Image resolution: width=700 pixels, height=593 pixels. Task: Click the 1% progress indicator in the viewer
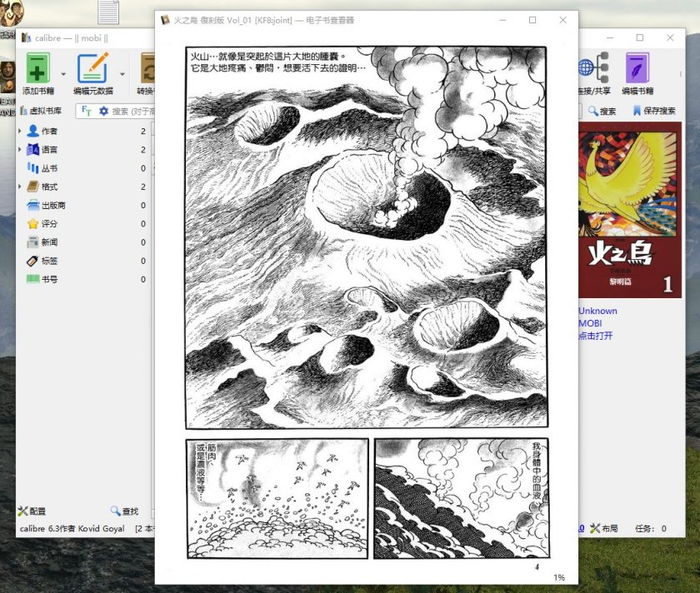pos(559,577)
